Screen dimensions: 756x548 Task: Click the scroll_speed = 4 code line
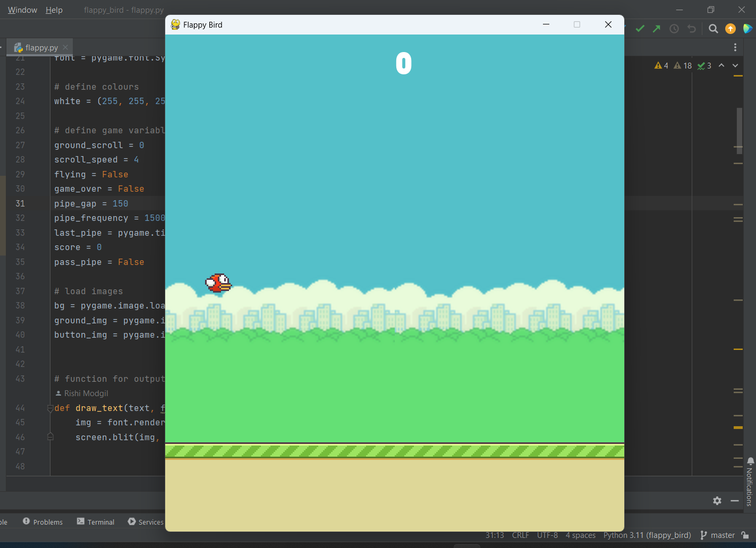pos(97,159)
